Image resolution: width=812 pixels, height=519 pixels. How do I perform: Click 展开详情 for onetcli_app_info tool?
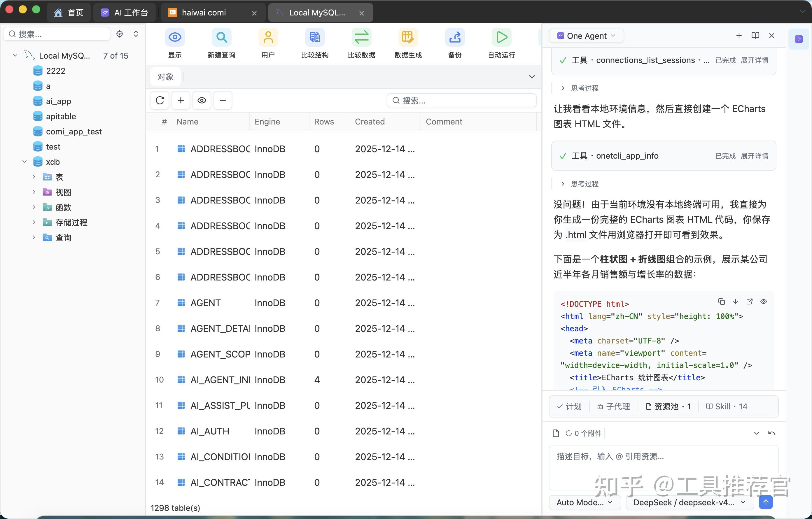754,156
